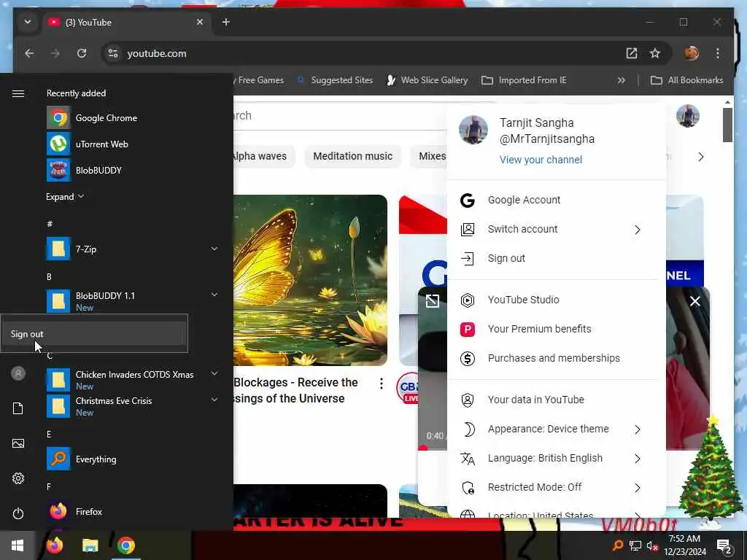Screen dimensions: 747x560
Task: Close the YouTube miniplayer
Action: point(695,301)
